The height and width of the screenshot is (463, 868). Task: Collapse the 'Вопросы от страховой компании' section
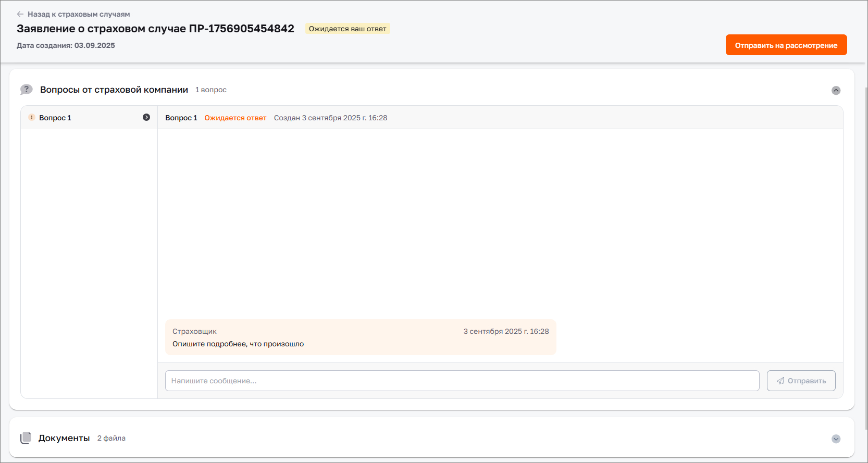(x=836, y=90)
